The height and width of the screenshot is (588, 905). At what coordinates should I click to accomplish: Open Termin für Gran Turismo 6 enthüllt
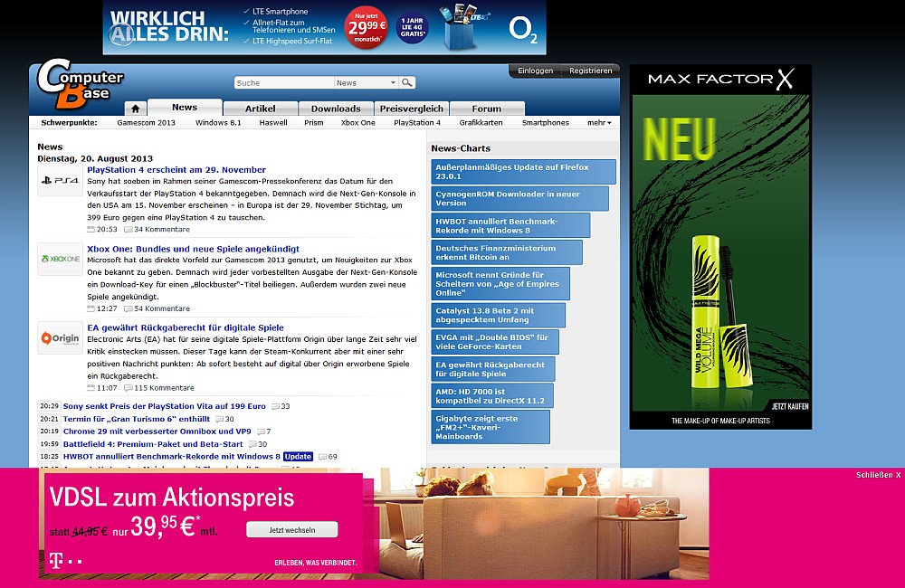pyautogui.click(x=137, y=419)
